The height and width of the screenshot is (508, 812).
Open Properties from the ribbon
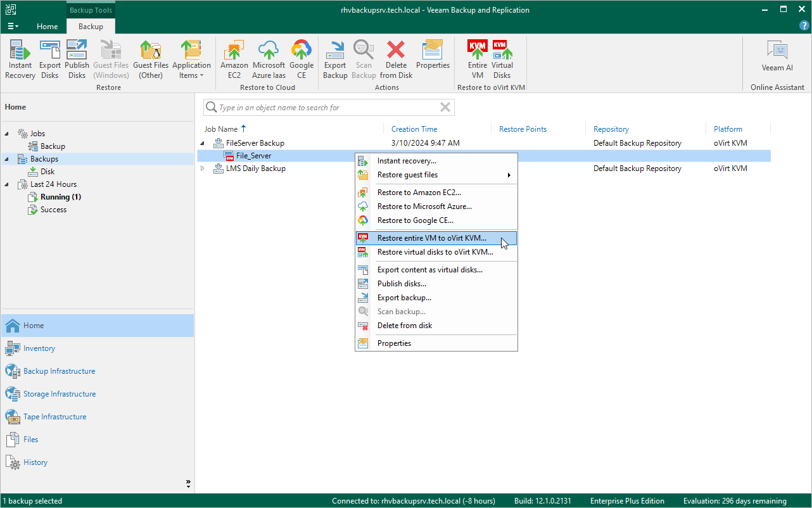pyautogui.click(x=433, y=54)
